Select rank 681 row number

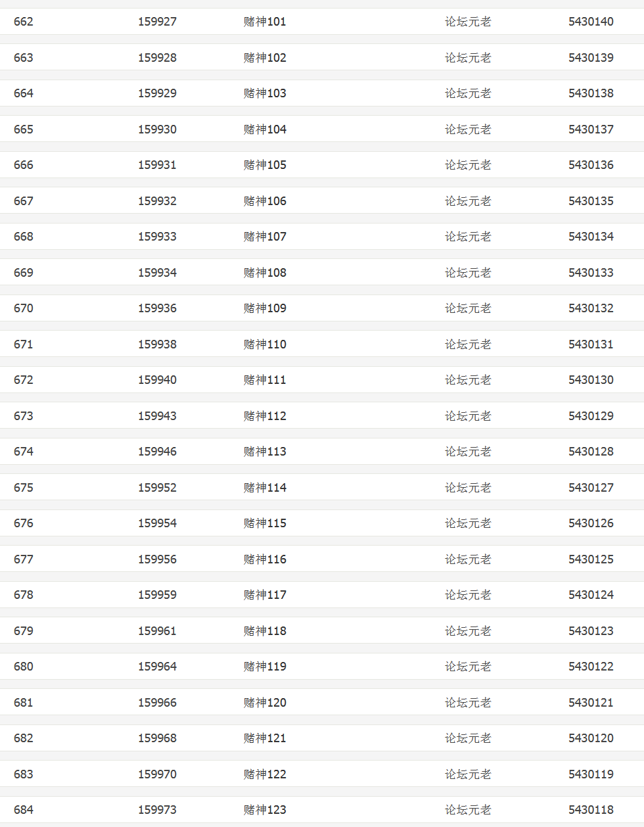coord(24,703)
